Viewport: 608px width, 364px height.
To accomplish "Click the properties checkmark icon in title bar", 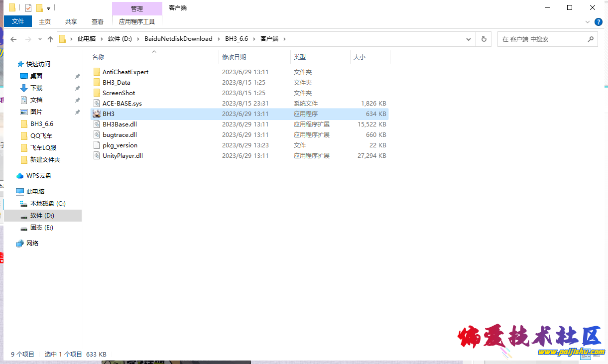I will click(x=28, y=8).
